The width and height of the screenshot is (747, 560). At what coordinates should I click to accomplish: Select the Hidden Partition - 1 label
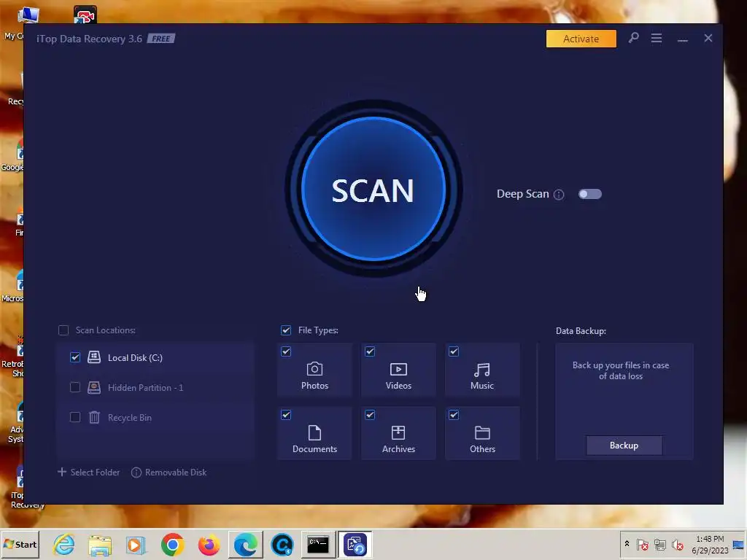[145, 388]
